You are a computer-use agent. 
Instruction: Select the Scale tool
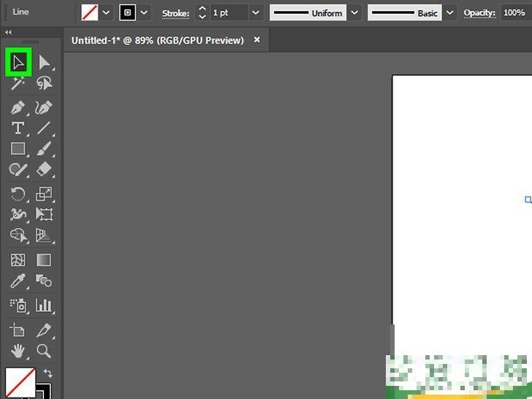coord(44,194)
